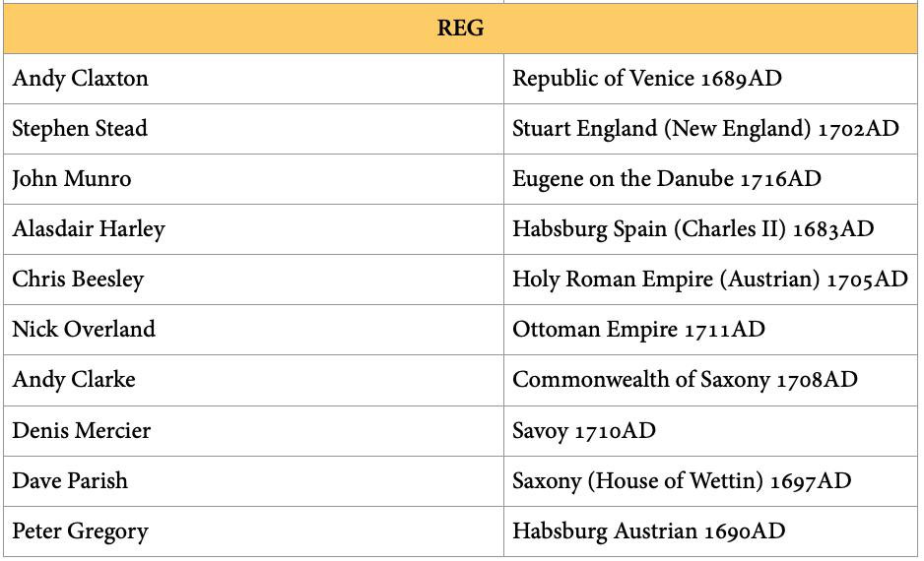
Task: Click Stuart England (New England) 1702AD
Action: pyautogui.click(x=705, y=129)
